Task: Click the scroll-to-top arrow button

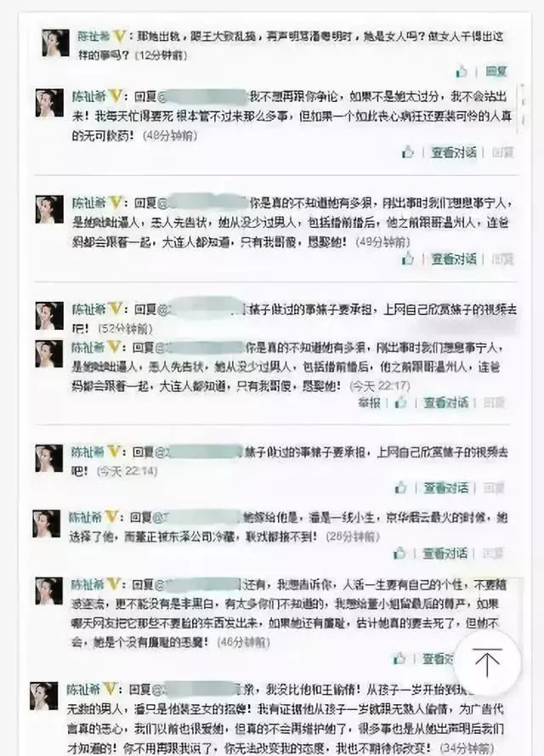Action: click(x=487, y=662)
